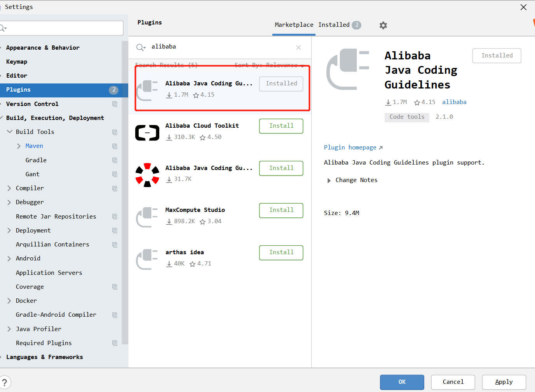Click the red-black Alibaba Java Coding icon
This screenshot has width=535, height=392.
(147, 175)
